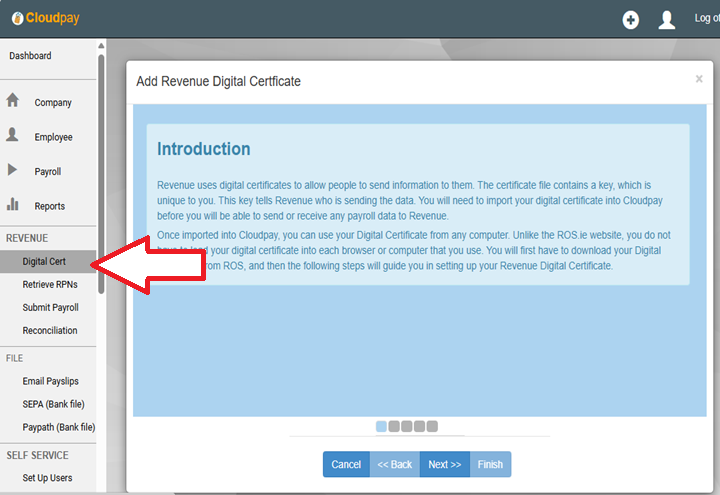Open the user profile icon
The height and width of the screenshot is (495, 720).
[x=667, y=20]
